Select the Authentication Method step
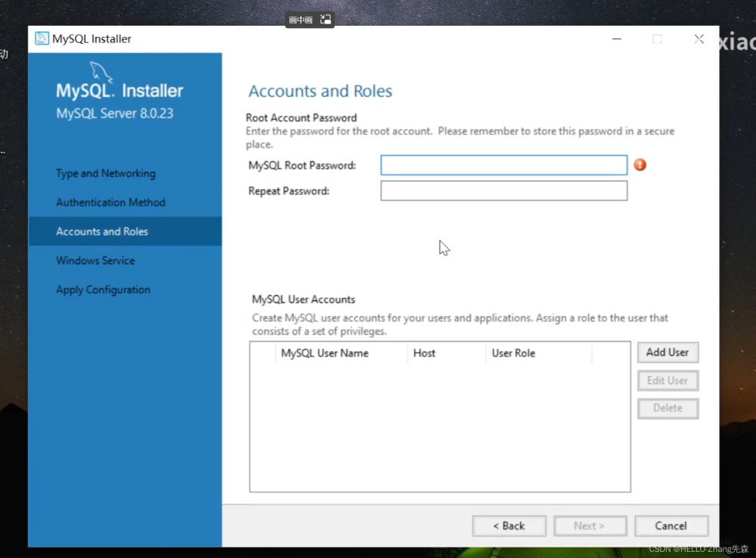This screenshot has width=756, height=558. (x=110, y=202)
